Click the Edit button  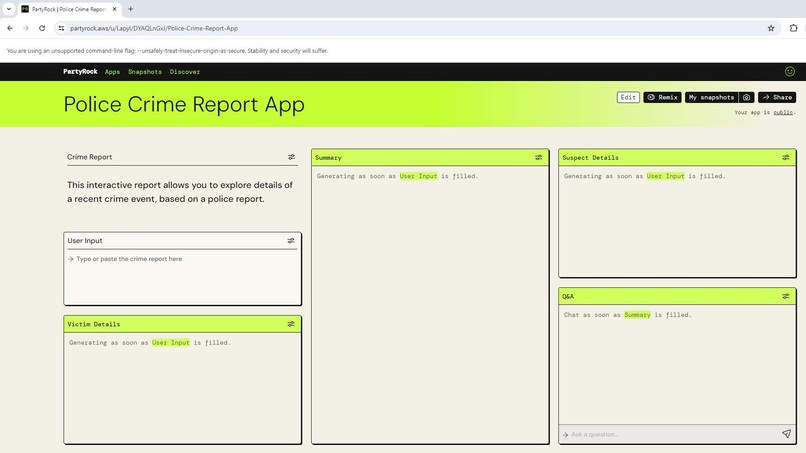pos(628,97)
